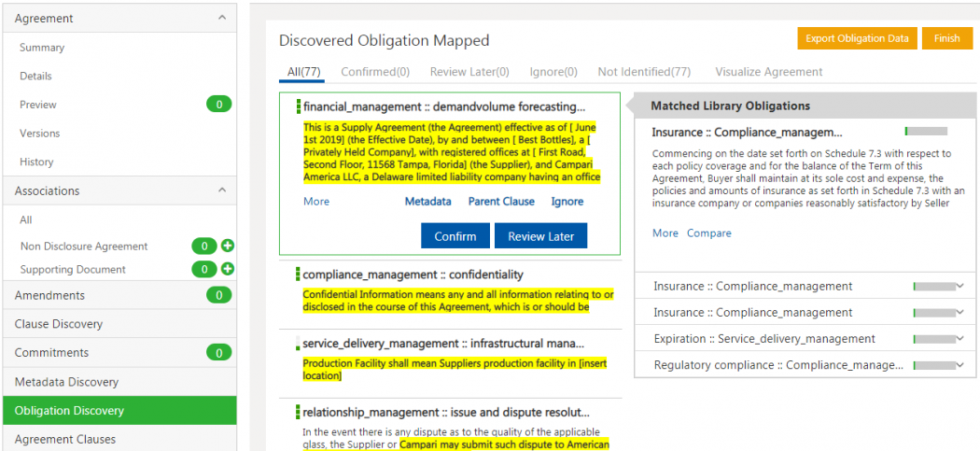Open the Parent Clause link
Screen dimensions: 980x451
pos(501,202)
